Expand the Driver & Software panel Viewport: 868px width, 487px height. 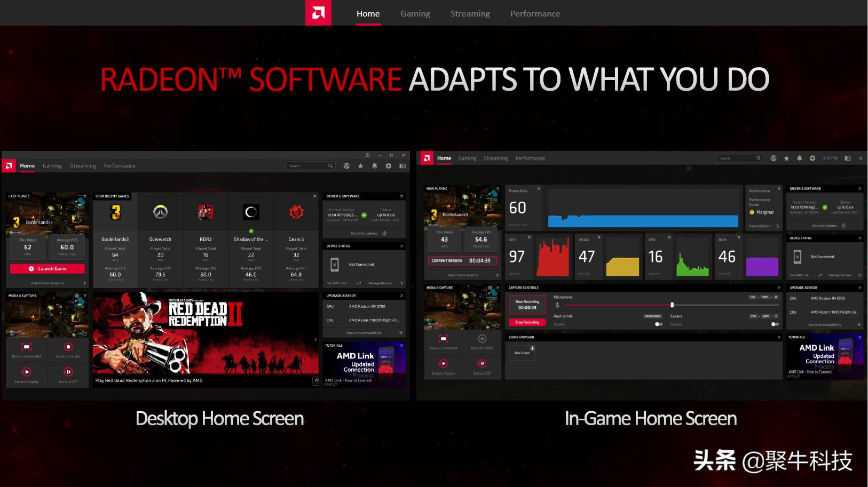402,196
